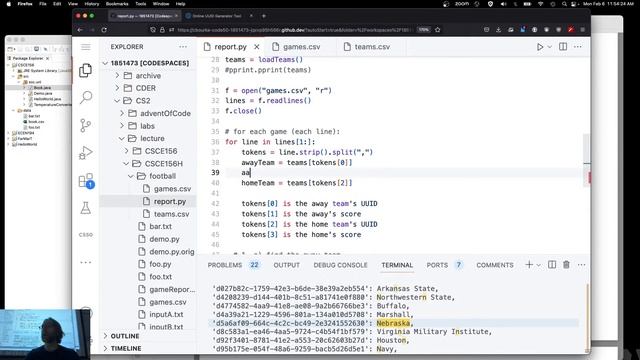Kill terminal with trash icon

tap(566, 264)
